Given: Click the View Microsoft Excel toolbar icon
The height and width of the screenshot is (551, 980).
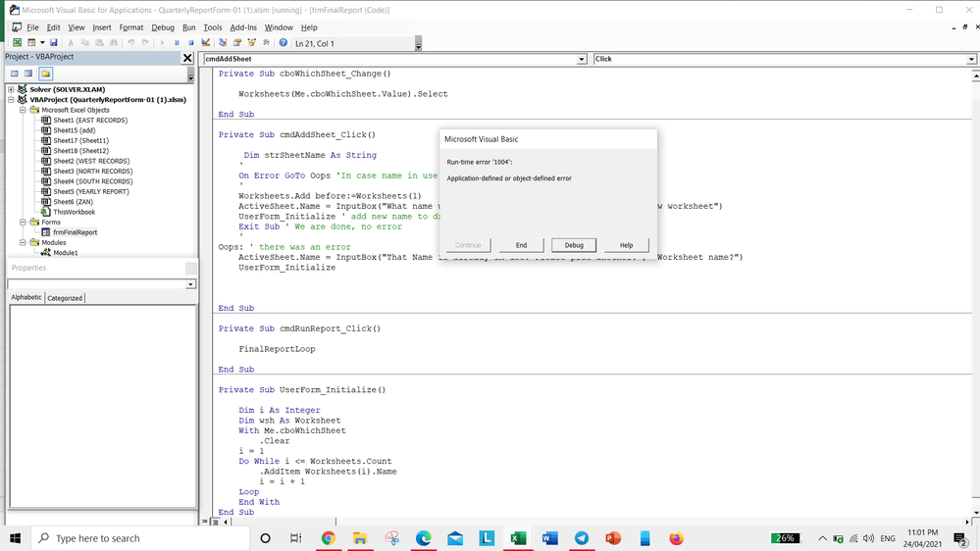Looking at the screenshot, I should [17, 43].
